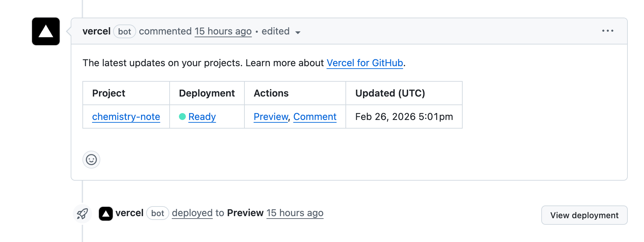Image resolution: width=644 pixels, height=242 pixels.
Task: Click the vercel username in comment header
Action: click(x=97, y=31)
